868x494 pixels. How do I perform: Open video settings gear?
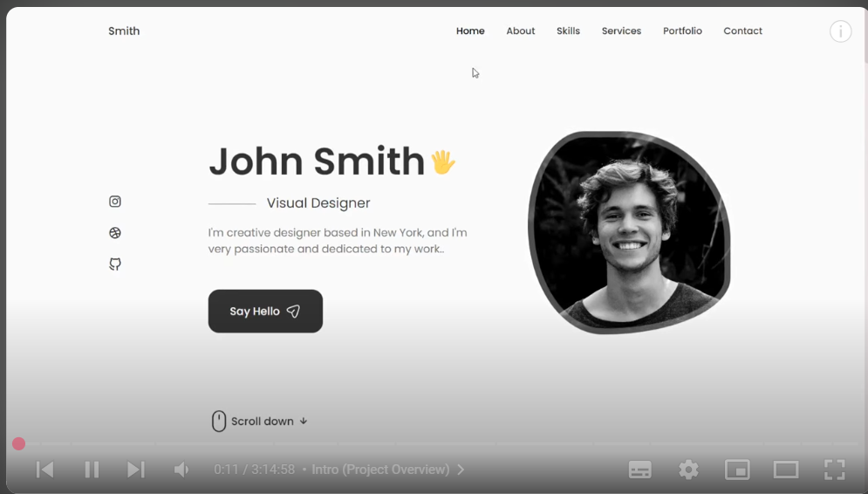688,470
